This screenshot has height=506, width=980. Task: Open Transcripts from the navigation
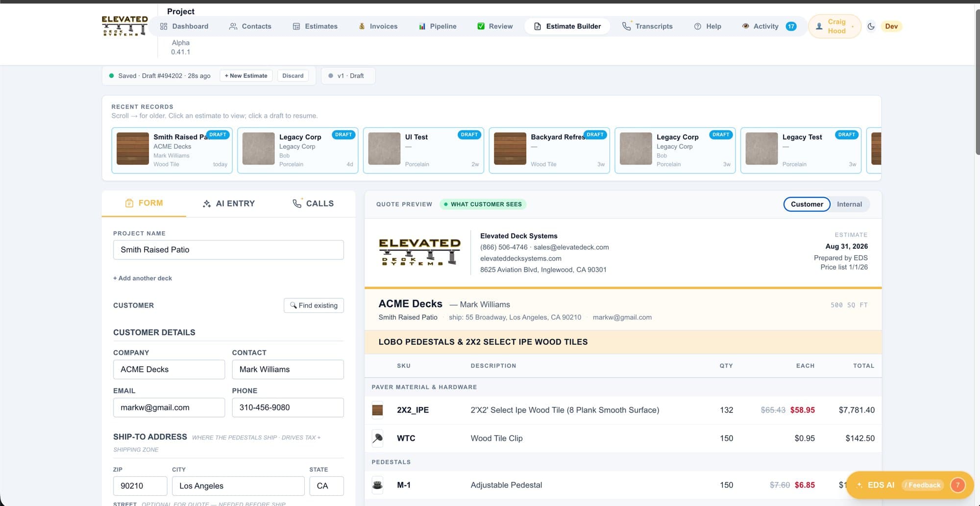(647, 26)
